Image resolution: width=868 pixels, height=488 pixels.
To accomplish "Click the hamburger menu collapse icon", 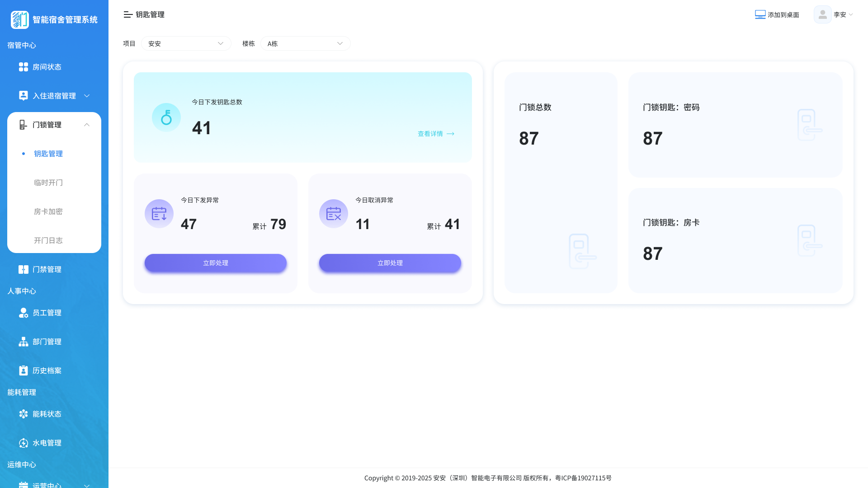I will pyautogui.click(x=128, y=14).
